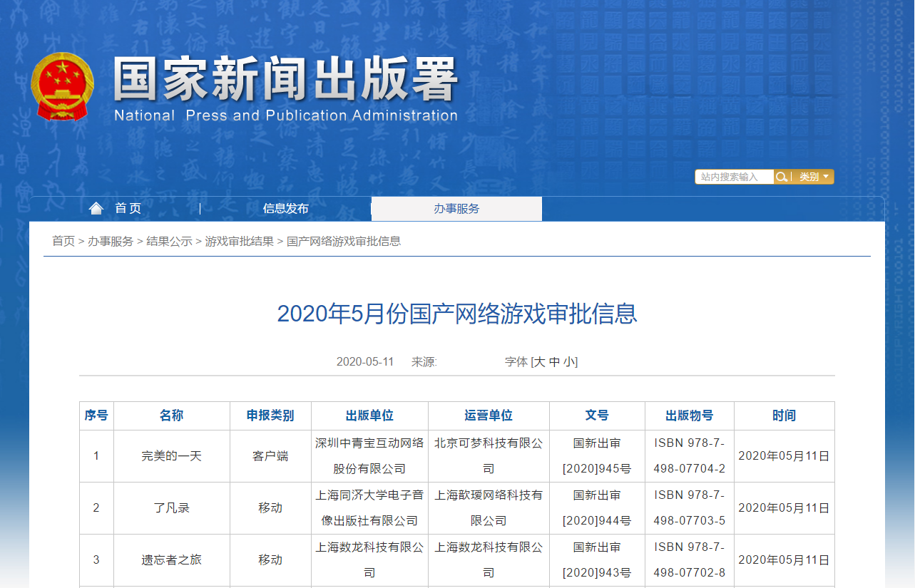Click the search magnifier icon
Screen dimensions: 915x588
(782, 177)
